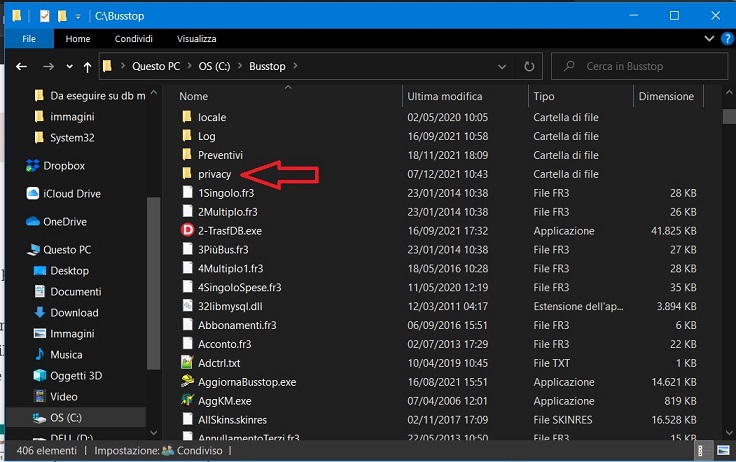The image size is (736, 462).
Task: Select the Abbonamenti.fr3 file
Action: (237, 325)
